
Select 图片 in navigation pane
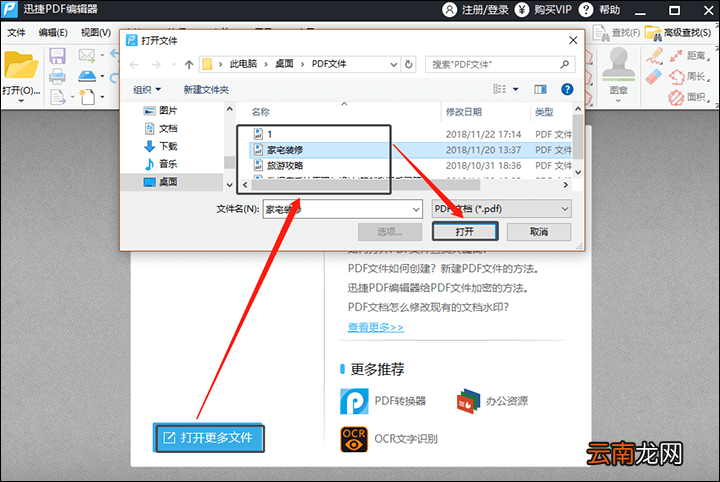(x=160, y=111)
